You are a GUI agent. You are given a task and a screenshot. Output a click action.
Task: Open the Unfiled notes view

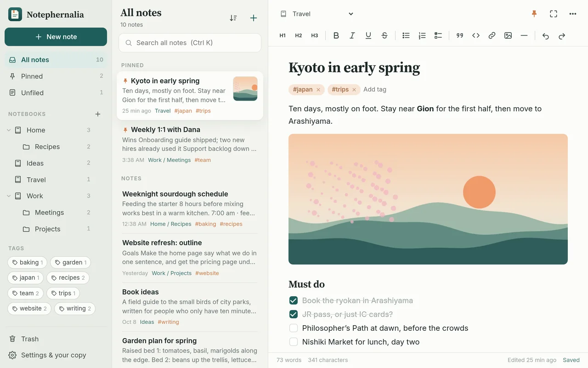(x=56, y=93)
